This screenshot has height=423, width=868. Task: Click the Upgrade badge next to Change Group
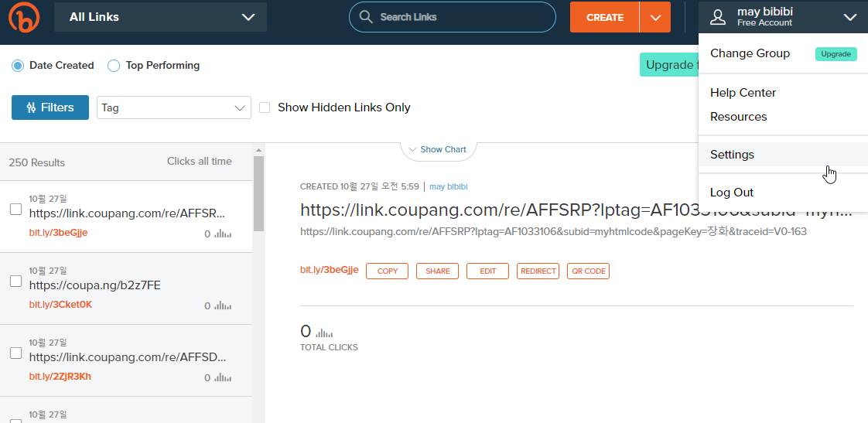[x=836, y=53]
